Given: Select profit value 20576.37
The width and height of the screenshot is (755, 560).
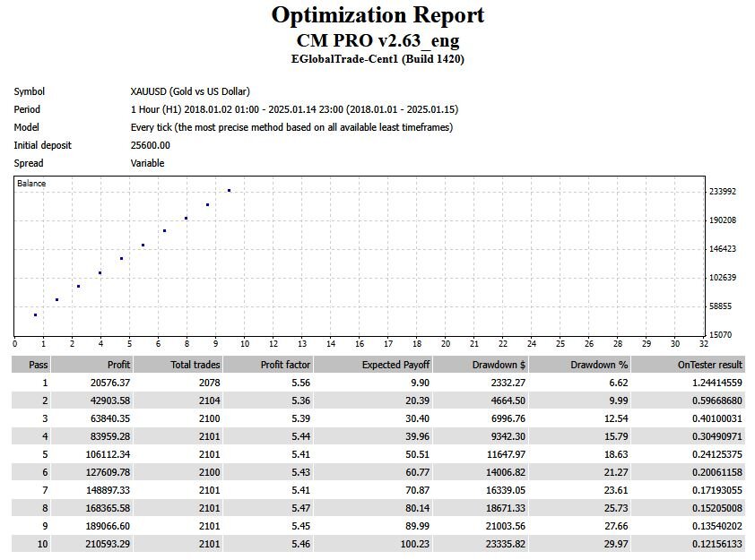Looking at the screenshot, I should [x=109, y=383].
